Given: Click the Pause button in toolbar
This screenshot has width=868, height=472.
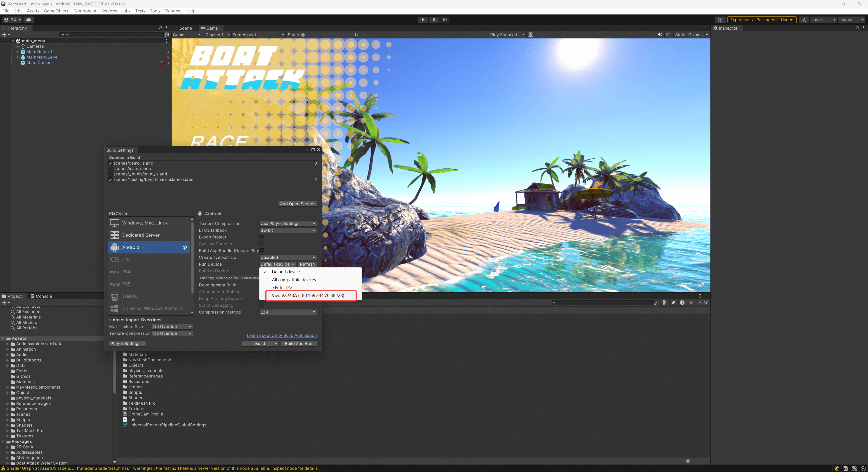Looking at the screenshot, I should [x=434, y=19].
